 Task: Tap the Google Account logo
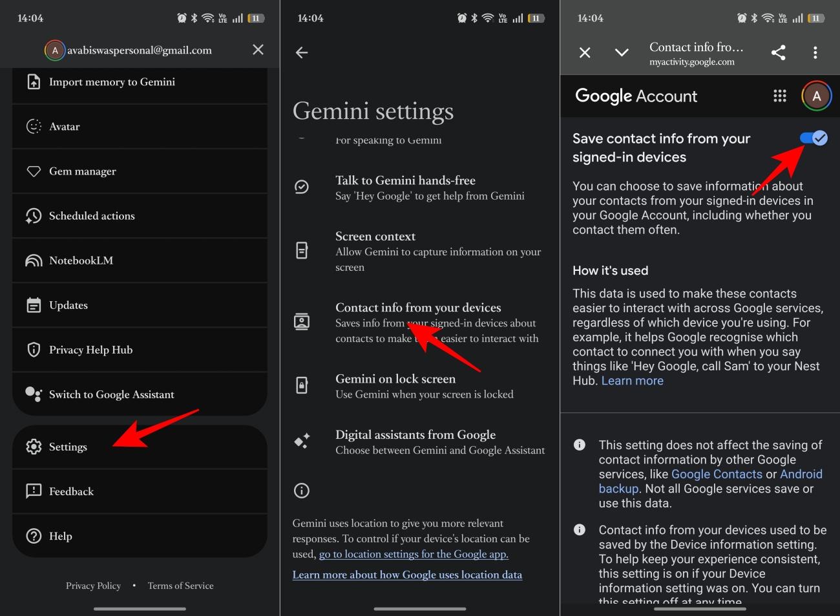coord(636,96)
